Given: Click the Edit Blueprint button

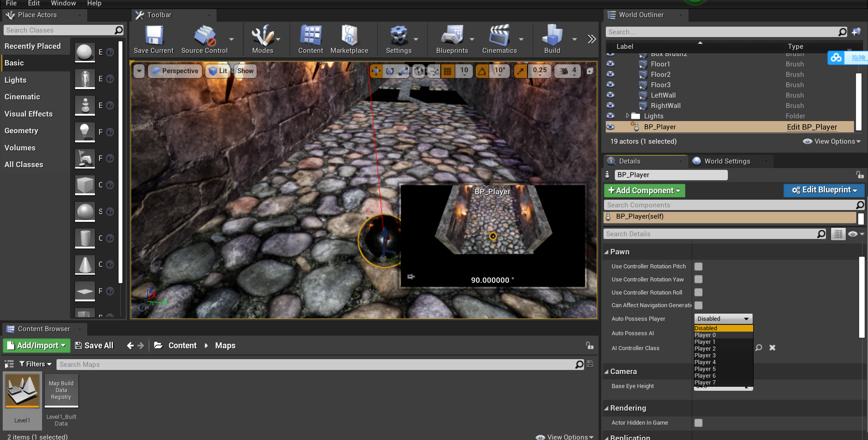Looking at the screenshot, I should [x=824, y=190].
